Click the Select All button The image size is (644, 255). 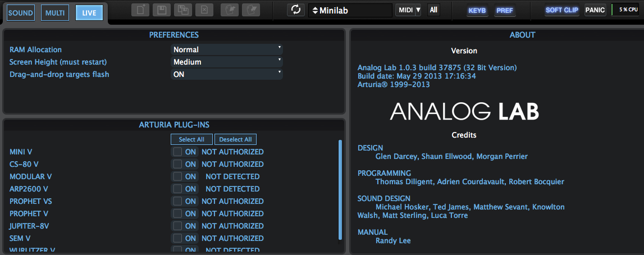tap(191, 139)
